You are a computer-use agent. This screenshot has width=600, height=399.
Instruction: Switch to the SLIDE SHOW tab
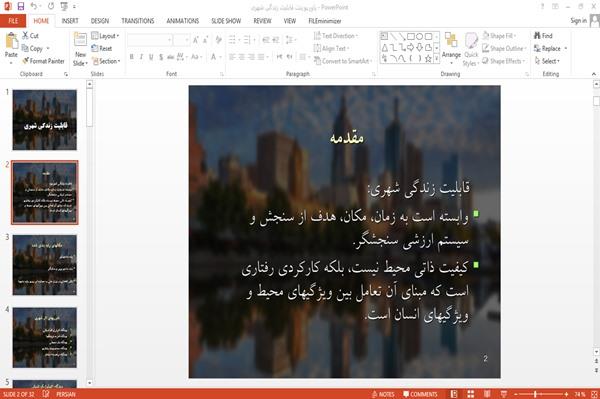[x=226, y=21]
